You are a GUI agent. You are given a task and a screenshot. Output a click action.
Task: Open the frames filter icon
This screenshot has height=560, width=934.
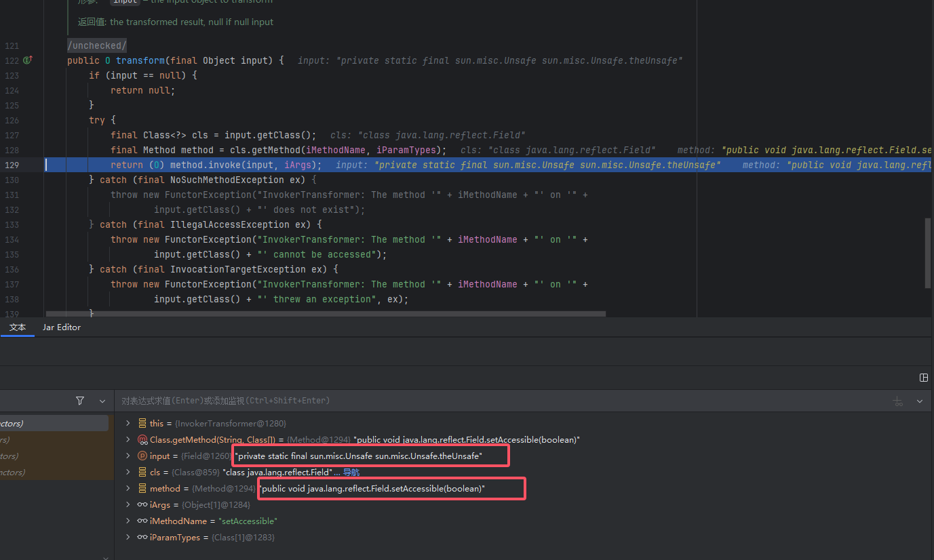point(80,401)
